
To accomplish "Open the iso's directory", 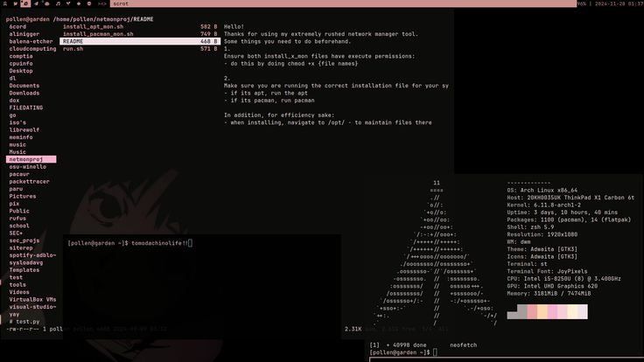I will [17, 122].
